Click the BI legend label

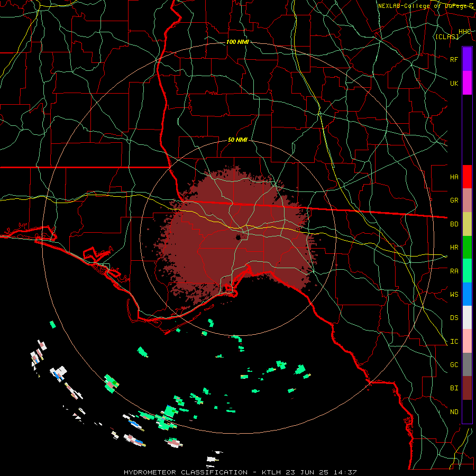point(454,388)
